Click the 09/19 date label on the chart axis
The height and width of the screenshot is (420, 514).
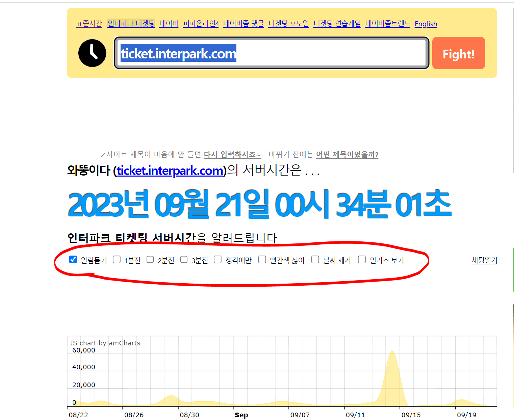pyautogui.click(x=467, y=415)
